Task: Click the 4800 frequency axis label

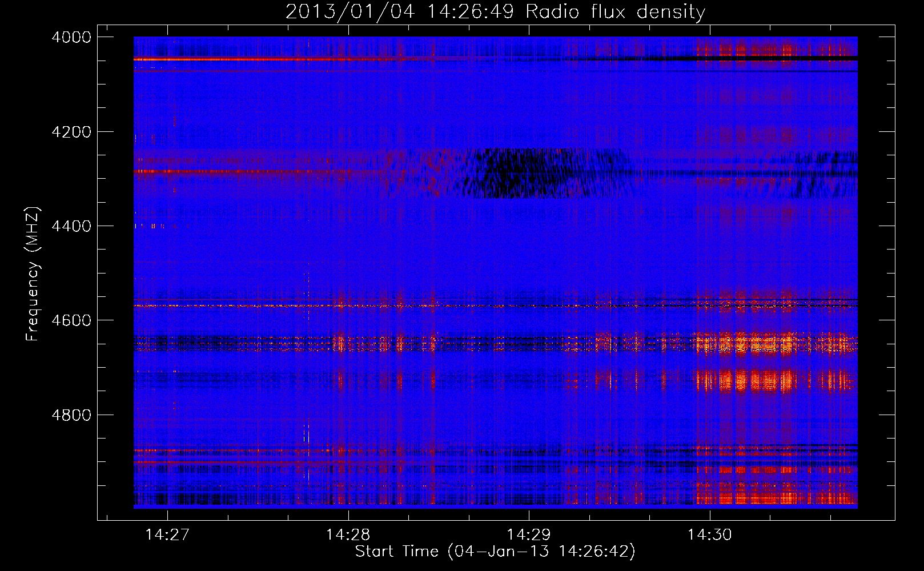Action: (x=71, y=415)
